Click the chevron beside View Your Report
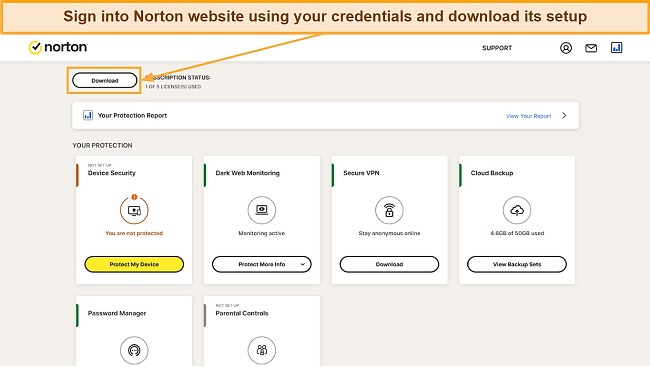Image resolution: width=650 pixels, height=367 pixels. (564, 116)
